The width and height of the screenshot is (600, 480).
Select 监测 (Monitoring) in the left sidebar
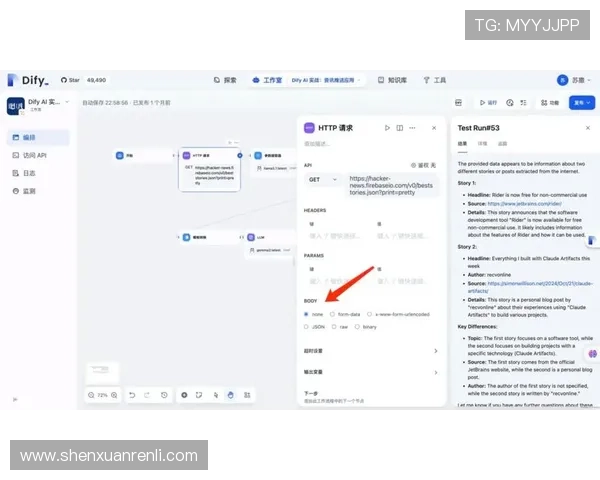(x=38, y=191)
